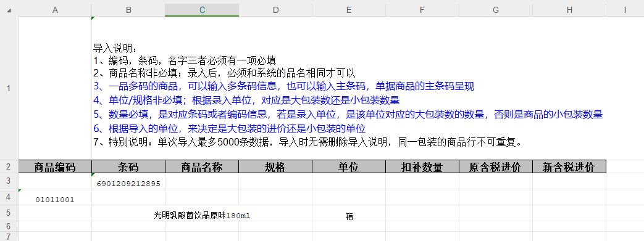
Task: Click the 条码 header cell
Action: (128, 166)
